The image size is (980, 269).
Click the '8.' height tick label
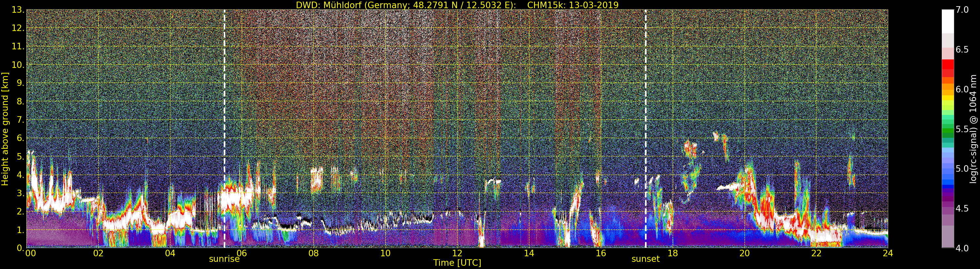[x=21, y=102]
